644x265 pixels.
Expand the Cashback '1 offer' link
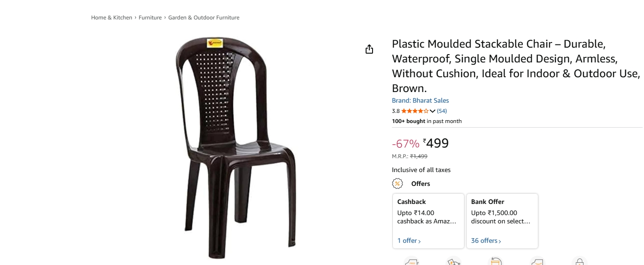click(x=409, y=241)
